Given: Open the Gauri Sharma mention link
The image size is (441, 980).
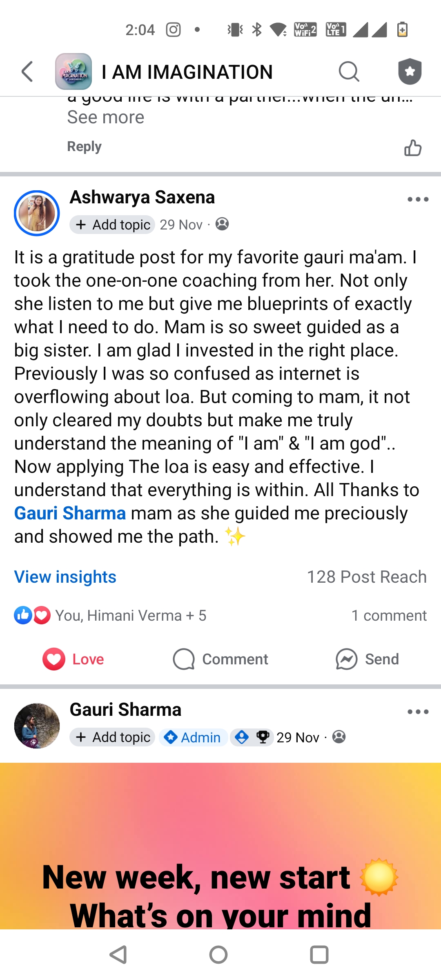Looking at the screenshot, I should tap(70, 513).
